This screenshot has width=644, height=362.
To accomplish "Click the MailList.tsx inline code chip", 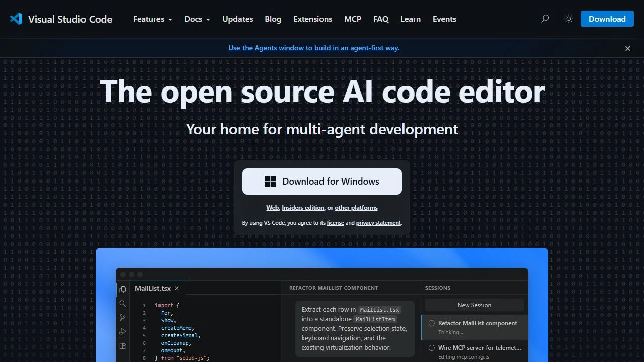I will [x=379, y=310].
